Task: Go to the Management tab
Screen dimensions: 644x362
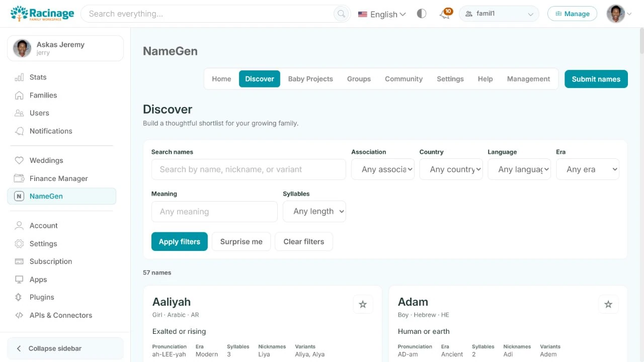Action: click(x=528, y=79)
